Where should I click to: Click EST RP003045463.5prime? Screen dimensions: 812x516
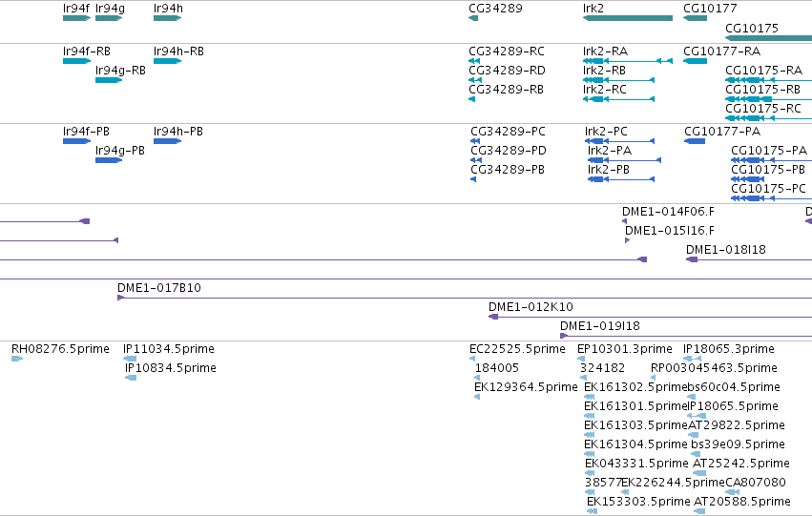click(714, 368)
